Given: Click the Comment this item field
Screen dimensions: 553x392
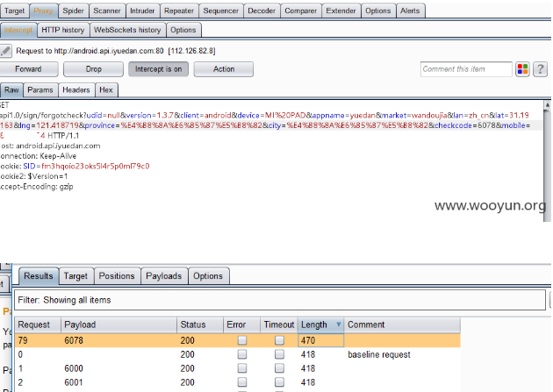Looking at the screenshot, I should [466, 69].
